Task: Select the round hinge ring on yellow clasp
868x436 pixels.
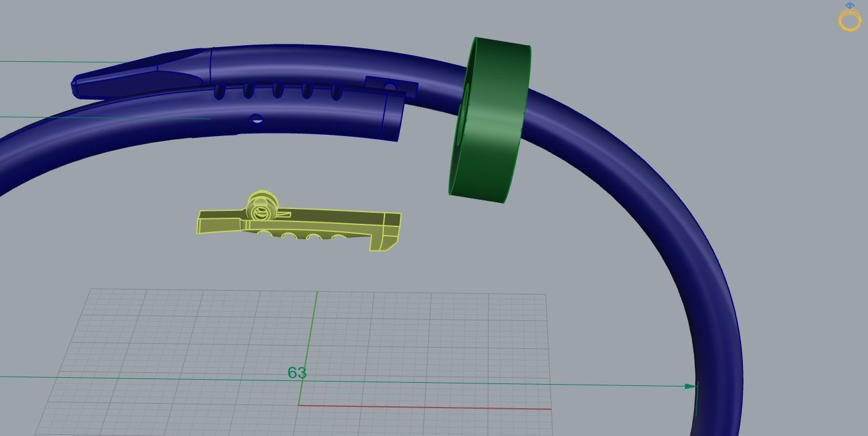Action: click(263, 206)
